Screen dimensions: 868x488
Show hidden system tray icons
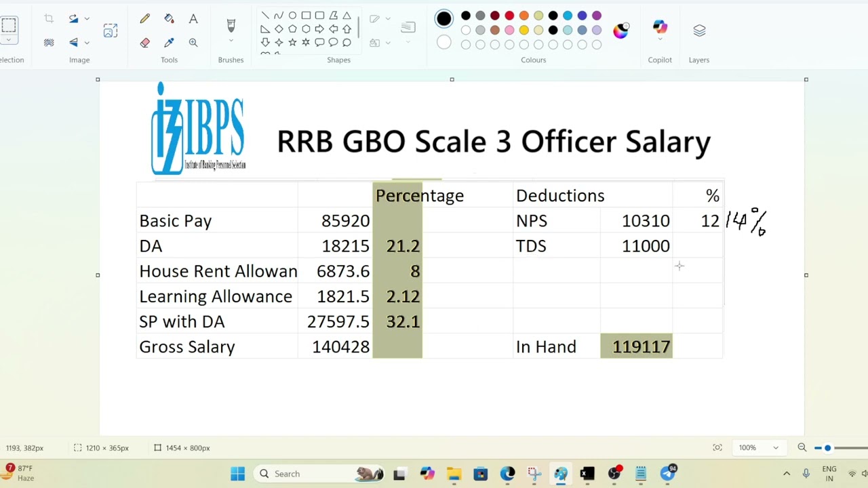click(787, 474)
